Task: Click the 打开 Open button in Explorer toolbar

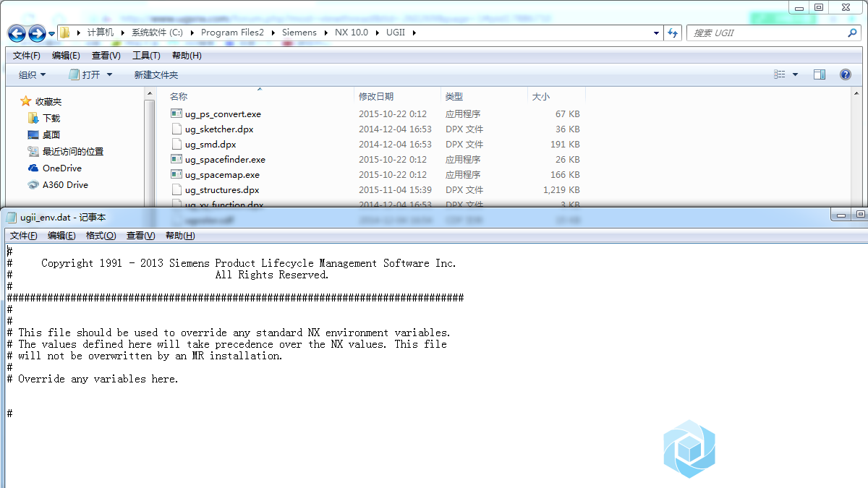Action: (x=85, y=74)
